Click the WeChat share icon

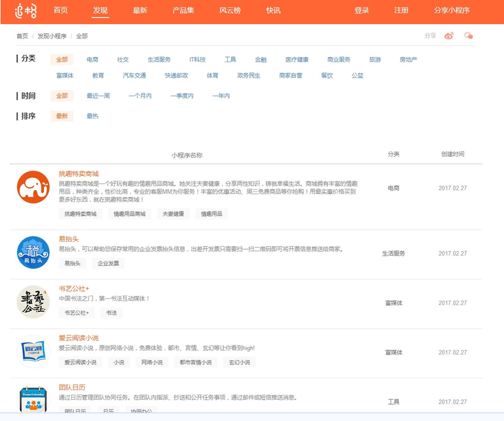(469, 35)
